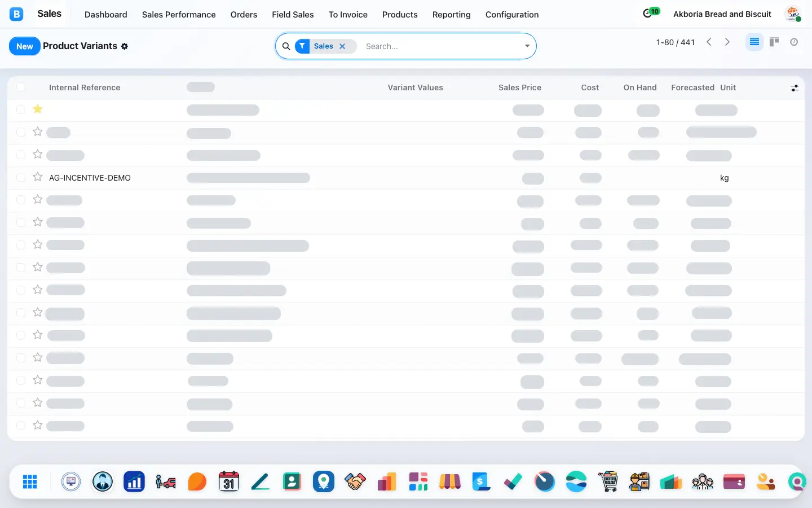Open To Invoice menu

(x=348, y=15)
